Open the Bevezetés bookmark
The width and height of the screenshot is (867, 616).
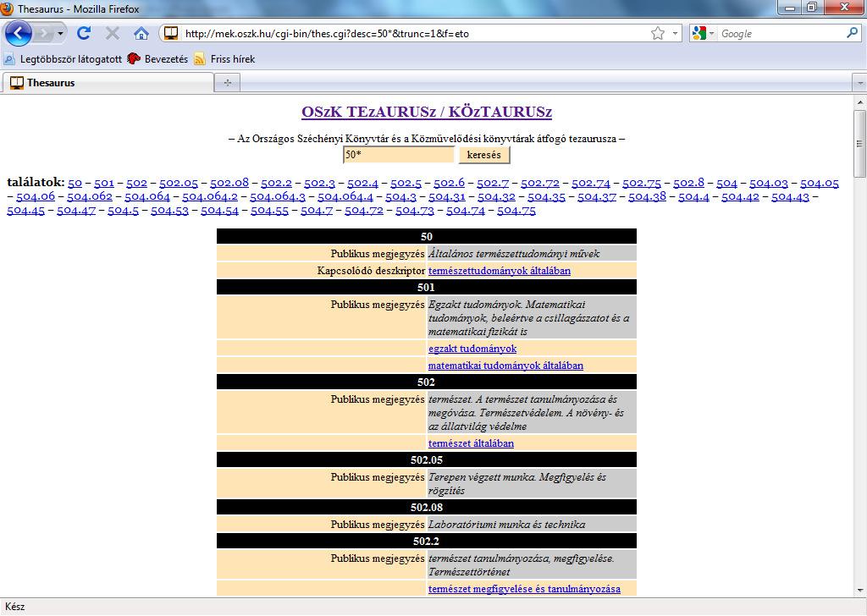click(x=157, y=59)
